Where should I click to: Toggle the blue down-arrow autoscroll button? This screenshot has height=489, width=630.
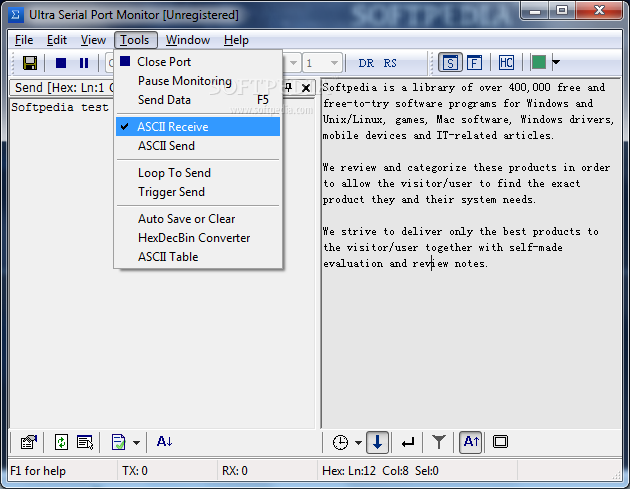[377, 442]
